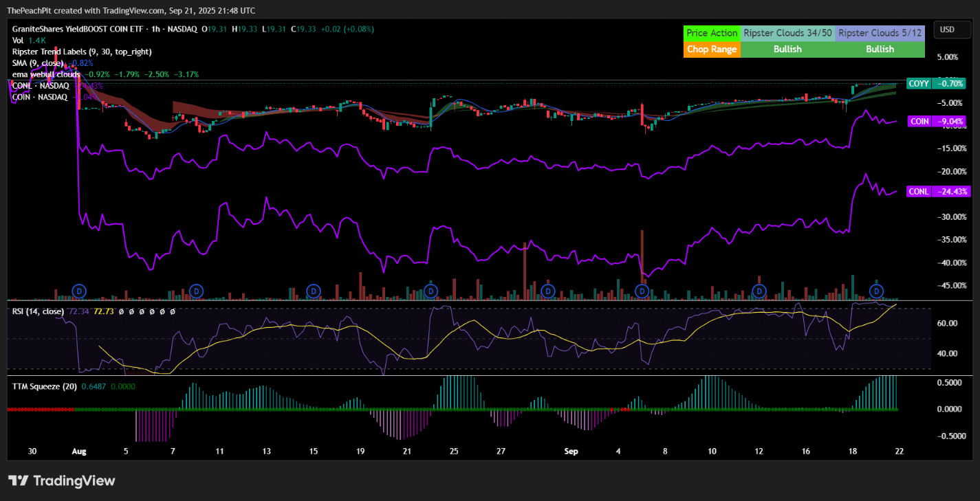980x501 pixels.
Task: Click the dividend D marker nearest Aug 1
Action: (79, 291)
